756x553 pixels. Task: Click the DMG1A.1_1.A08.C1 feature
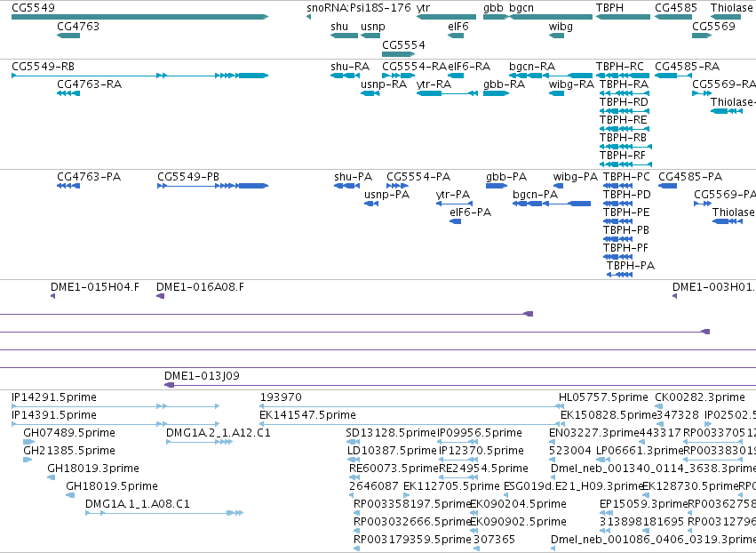pos(164,513)
